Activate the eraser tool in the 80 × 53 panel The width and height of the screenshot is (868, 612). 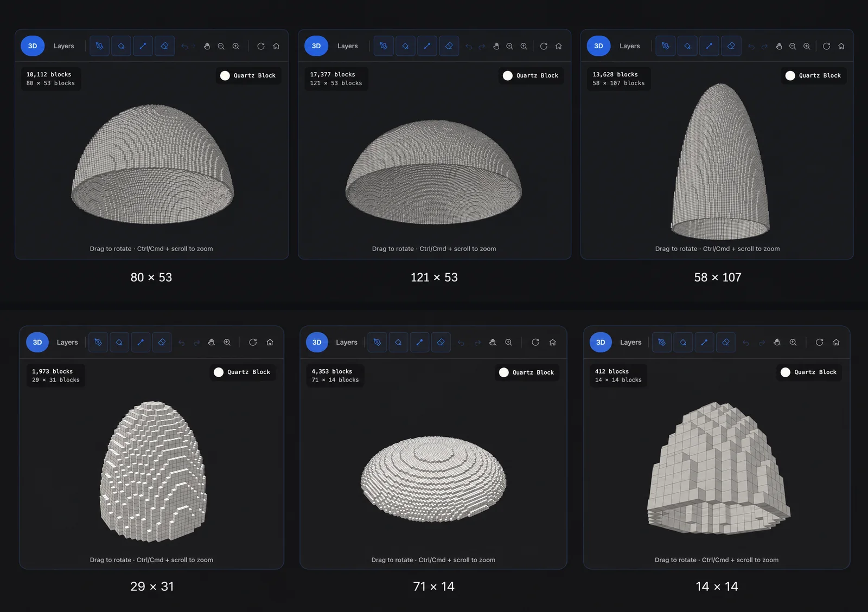click(x=164, y=46)
